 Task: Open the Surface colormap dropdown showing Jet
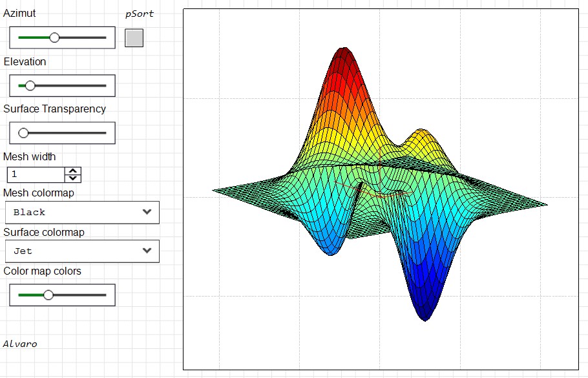81,251
